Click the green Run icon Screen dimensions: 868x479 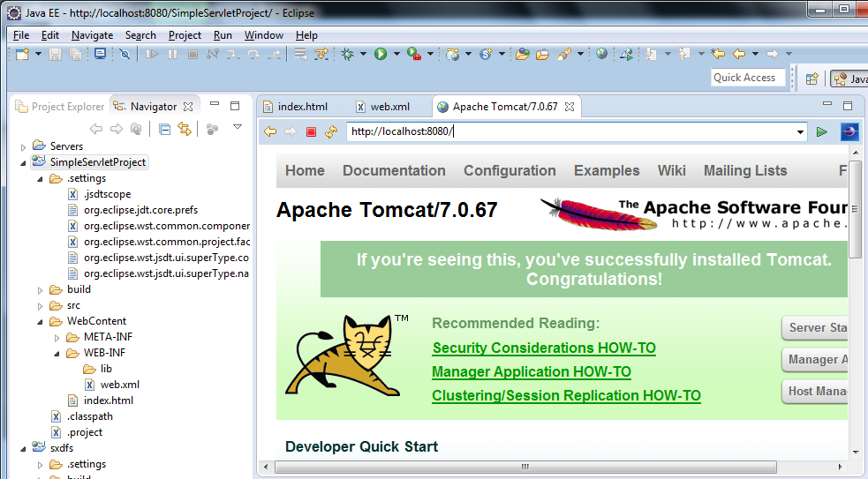381,54
